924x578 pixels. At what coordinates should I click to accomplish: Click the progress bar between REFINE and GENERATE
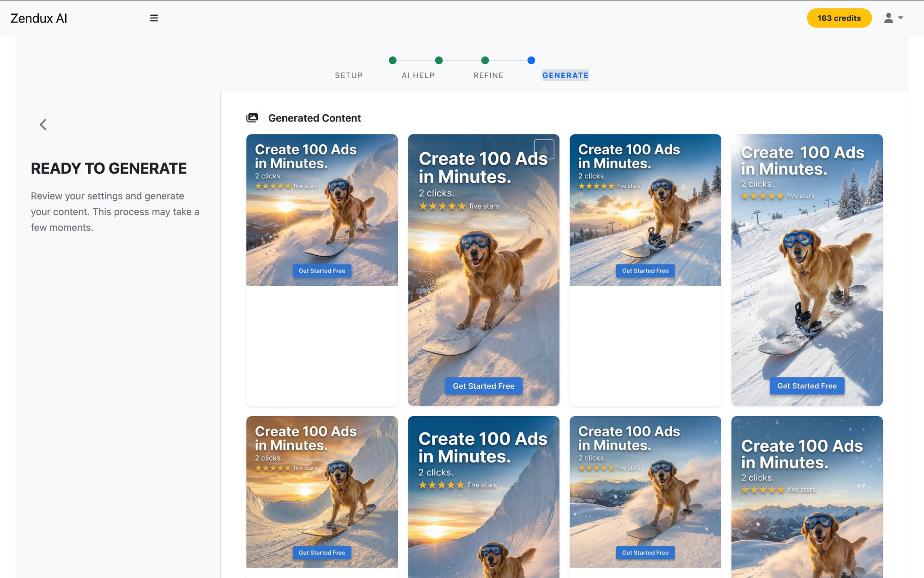click(508, 61)
